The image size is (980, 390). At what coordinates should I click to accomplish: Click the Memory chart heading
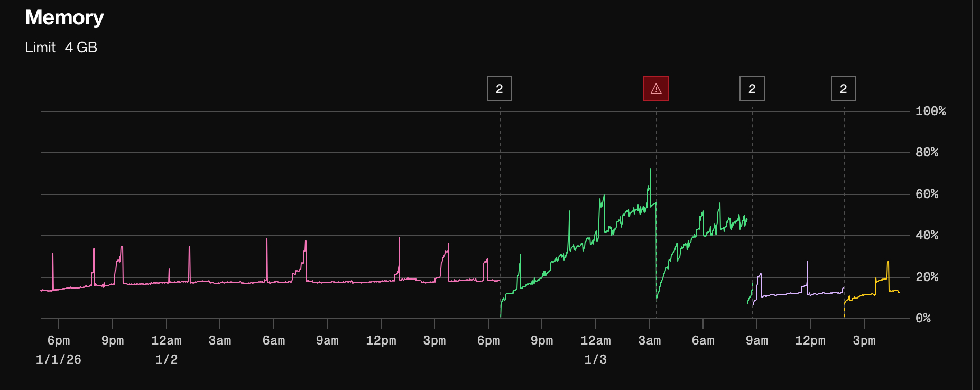pyautogui.click(x=64, y=17)
